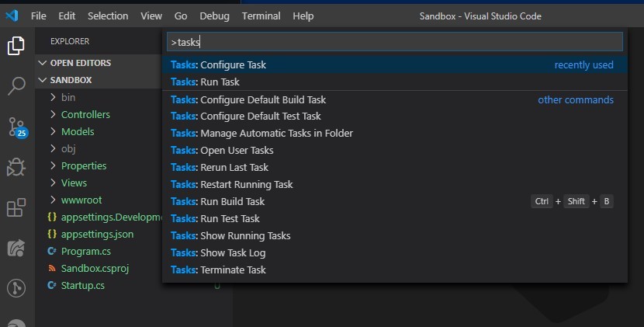Click the C# icon beside Startup.cs

pos(52,285)
